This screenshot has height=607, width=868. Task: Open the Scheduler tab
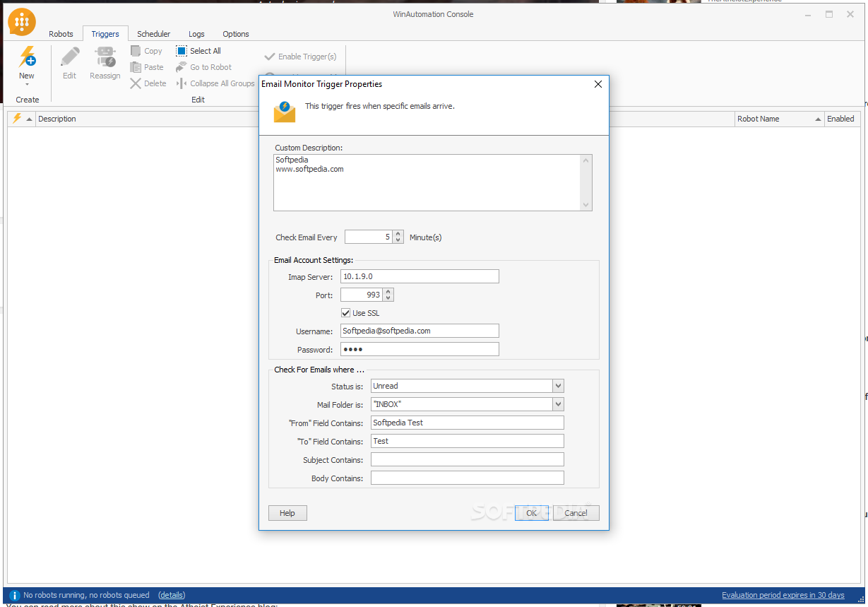click(154, 34)
